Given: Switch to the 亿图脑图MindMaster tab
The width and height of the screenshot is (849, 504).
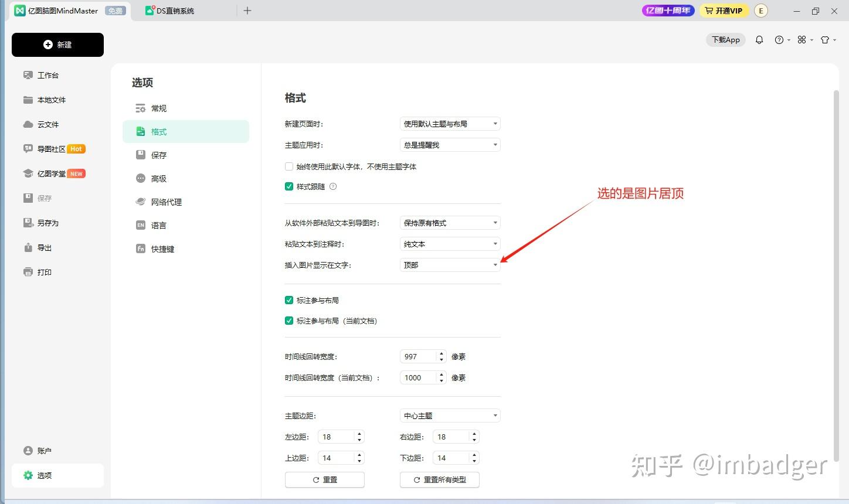Looking at the screenshot, I should (69, 11).
